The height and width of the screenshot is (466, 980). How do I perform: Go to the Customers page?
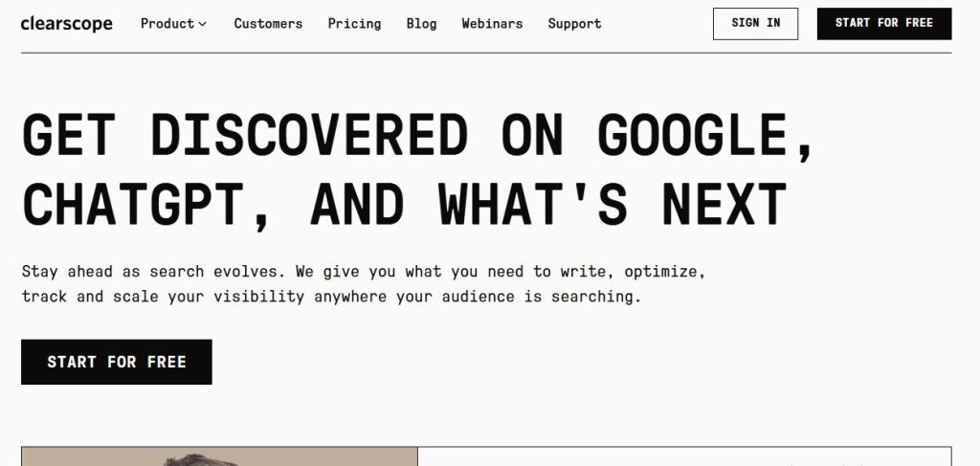(x=268, y=24)
